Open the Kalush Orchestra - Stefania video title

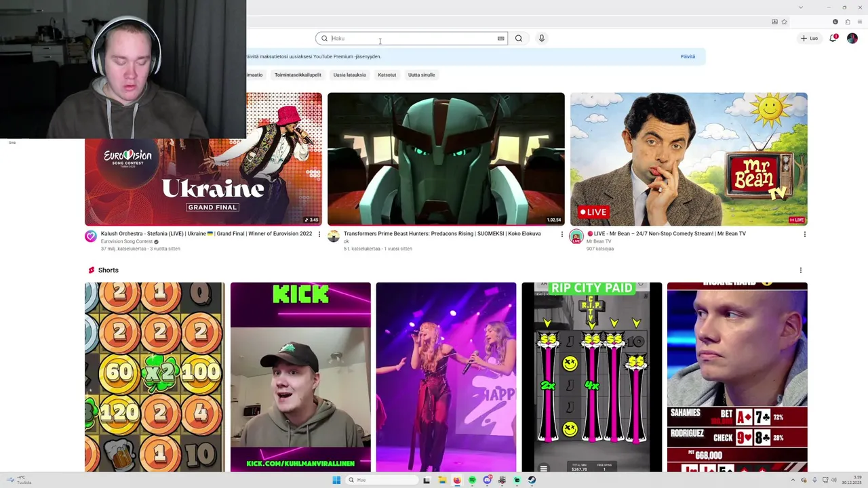tap(206, 234)
